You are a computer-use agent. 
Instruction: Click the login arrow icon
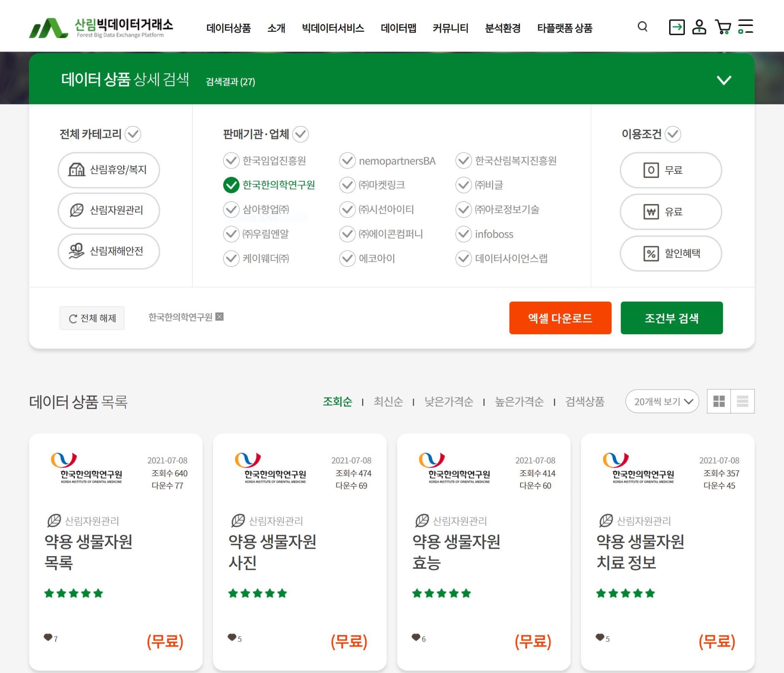[x=676, y=27]
